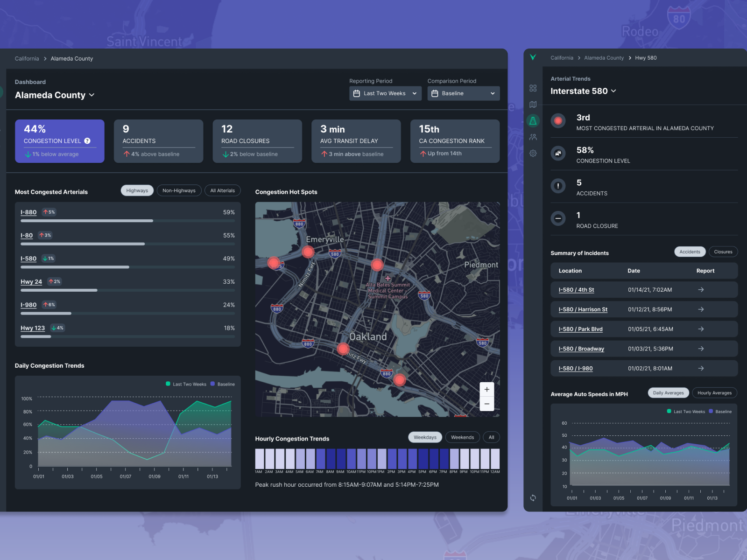
Task: Open the Interstate 580 arterial selector
Action: (583, 91)
